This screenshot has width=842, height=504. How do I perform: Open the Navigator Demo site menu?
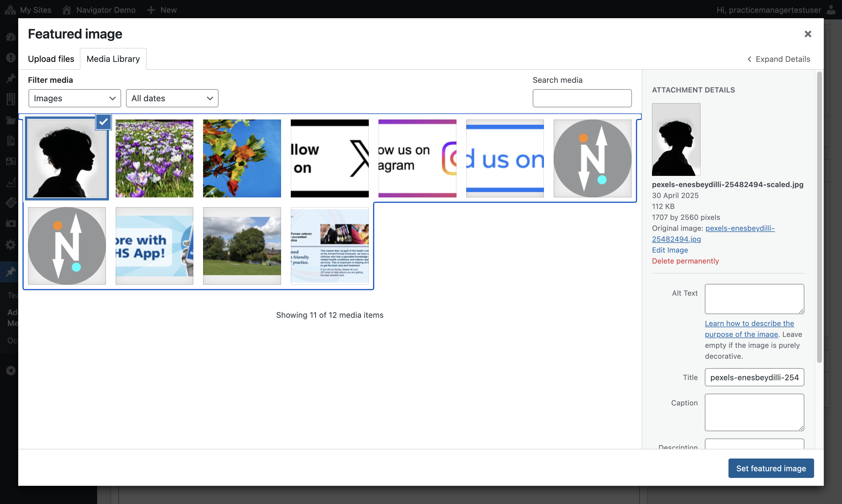click(x=99, y=9)
